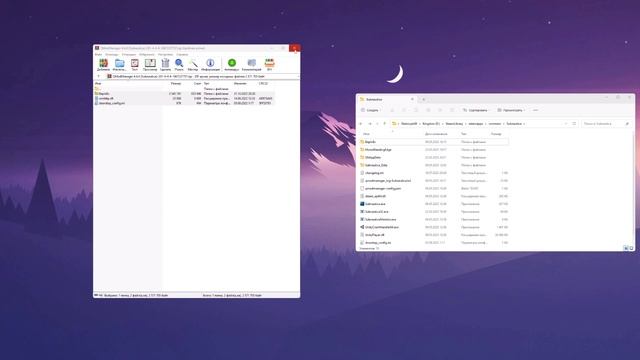Sort Explorer by Date modified column header

tap(436, 134)
